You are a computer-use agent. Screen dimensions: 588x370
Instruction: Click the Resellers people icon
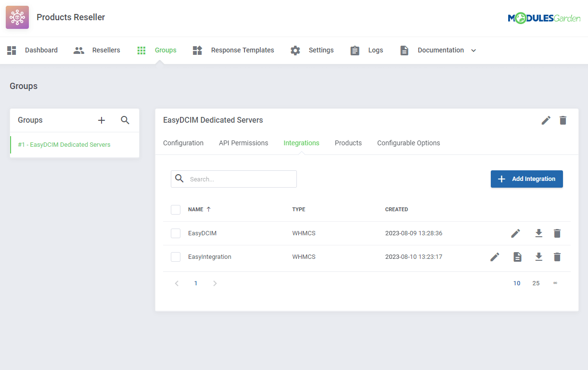pyautogui.click(x=79, y=50)
